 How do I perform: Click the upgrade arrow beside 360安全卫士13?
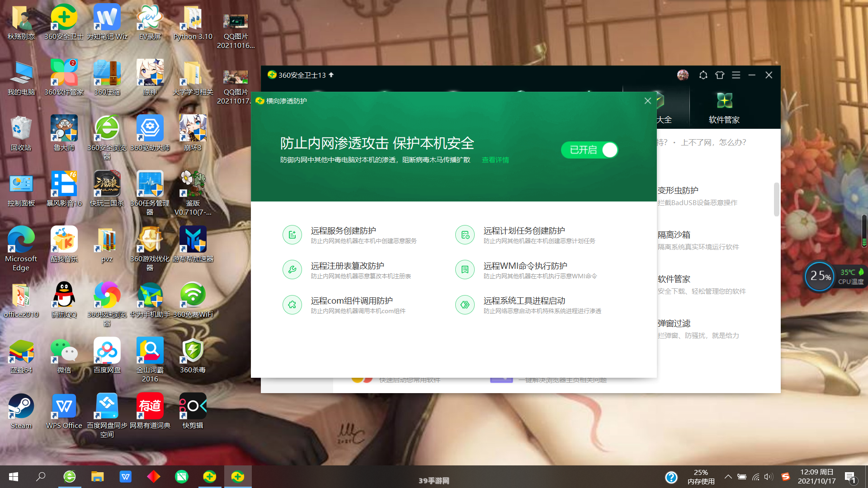[x=331, y=75]
